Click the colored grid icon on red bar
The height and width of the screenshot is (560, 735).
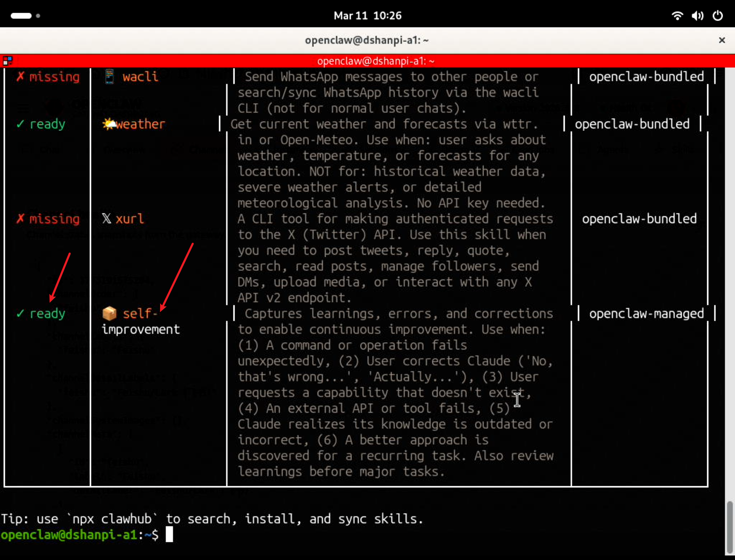pos(7,61)
